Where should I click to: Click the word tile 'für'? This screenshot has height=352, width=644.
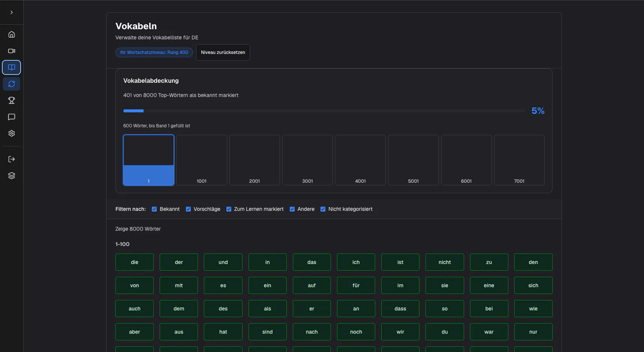pyautogui.click(x=356, y=285)
